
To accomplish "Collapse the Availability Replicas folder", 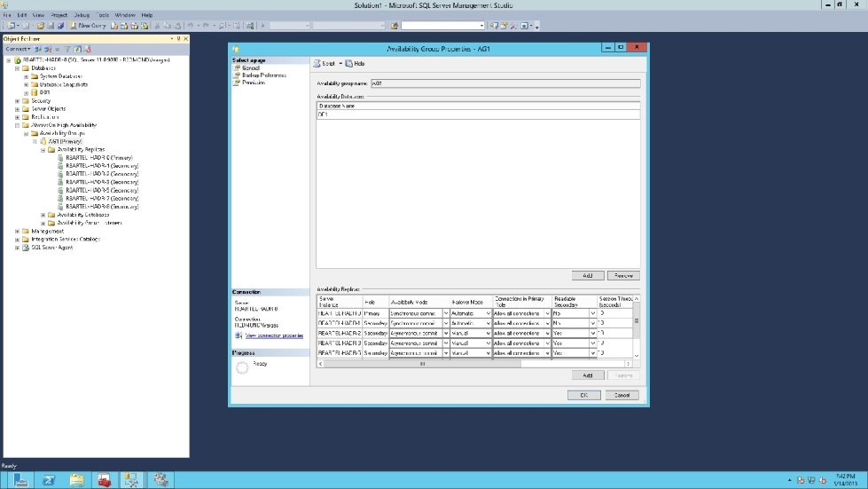I will tap(43, 149).
